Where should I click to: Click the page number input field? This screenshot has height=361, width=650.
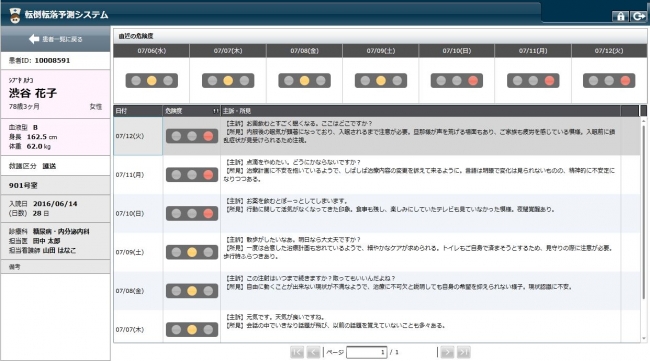[x=366, y=352]
